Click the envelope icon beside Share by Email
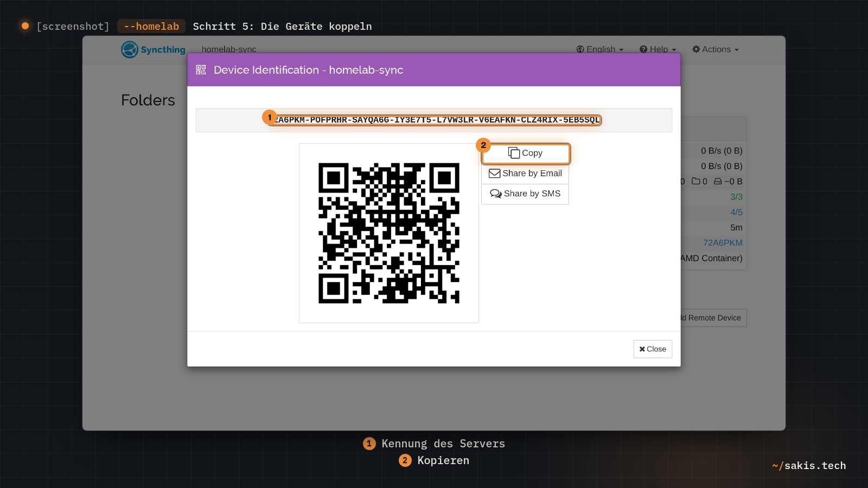This screenshot has width=868, height=488. click(495, 174)
